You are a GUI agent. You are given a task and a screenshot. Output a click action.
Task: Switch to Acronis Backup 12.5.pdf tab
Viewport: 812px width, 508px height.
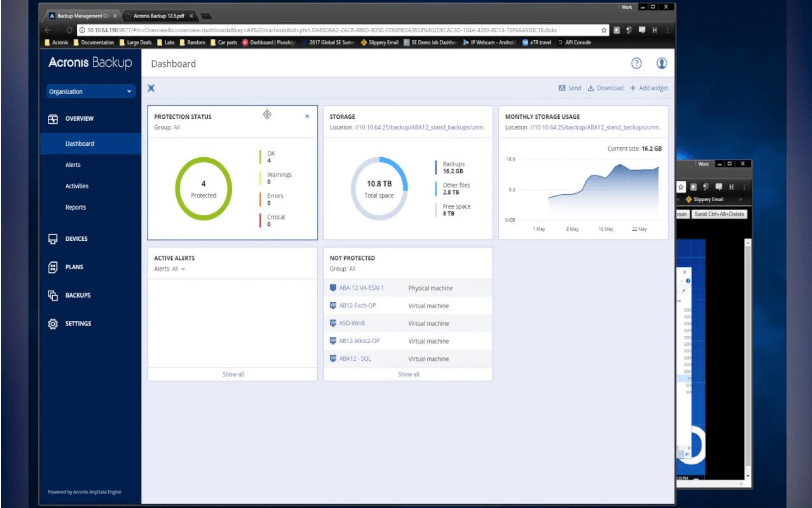point(159,16)
